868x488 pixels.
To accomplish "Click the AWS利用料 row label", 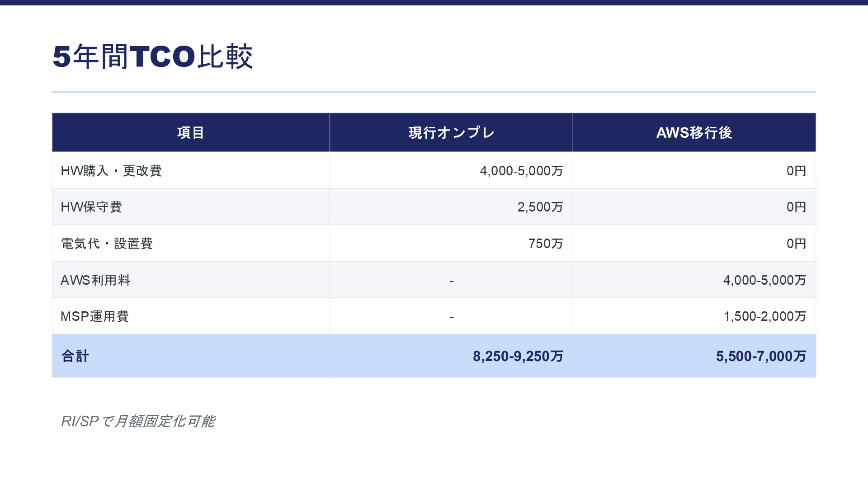I will click(x=95, y=280).
